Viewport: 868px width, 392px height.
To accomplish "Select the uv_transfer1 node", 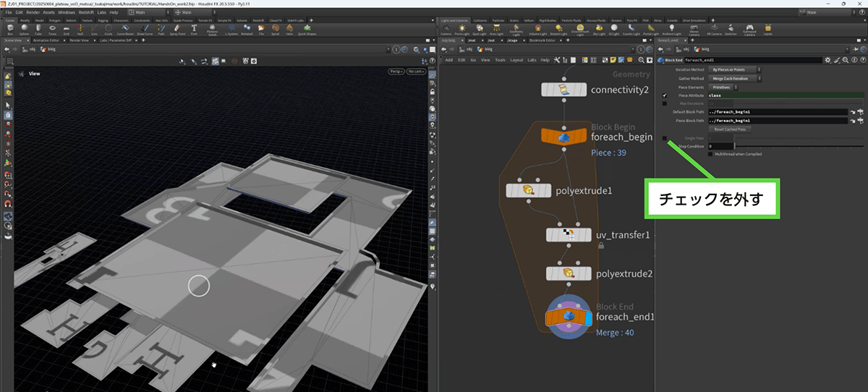I will (568, 235).
